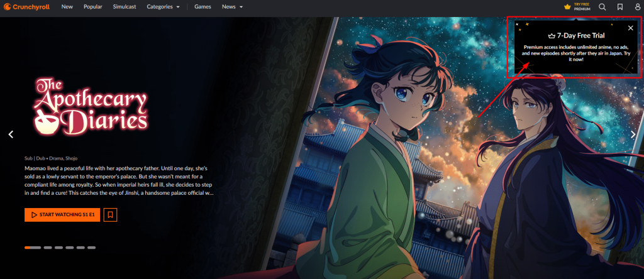Open the account profile icon

(x=638, y=7)
